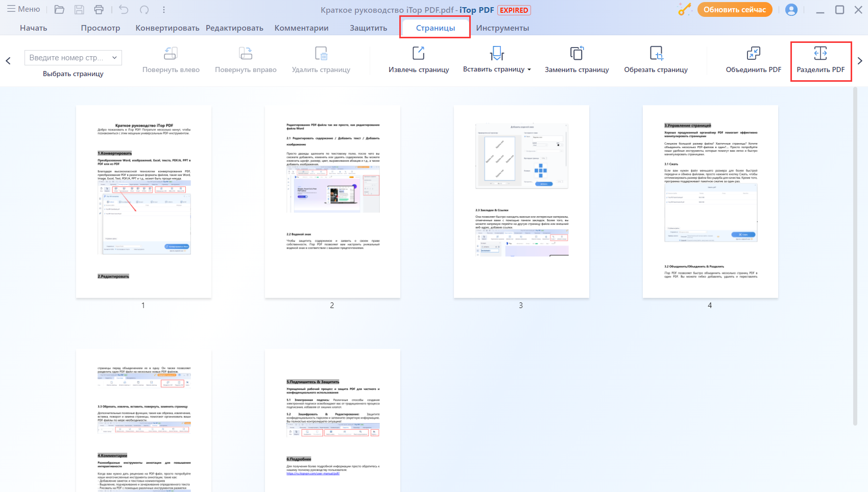Click the redo arrow icon
868x492 pixels.
pyautogui.click(x=144, y=10)
